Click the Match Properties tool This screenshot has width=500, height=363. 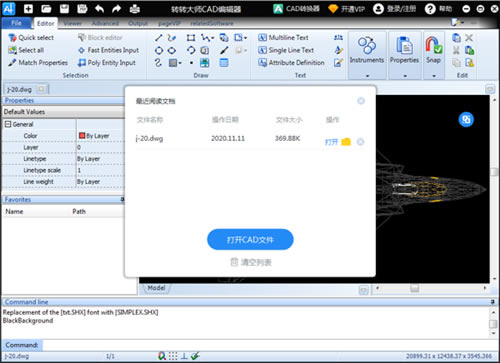[x=38, y=63]
